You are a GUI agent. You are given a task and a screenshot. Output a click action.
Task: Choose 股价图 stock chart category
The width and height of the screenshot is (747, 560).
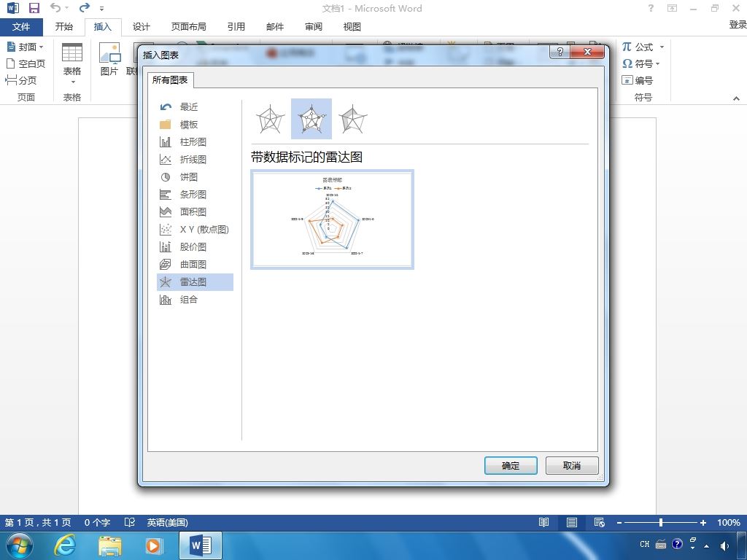pyautogui.click(x=196, y=246)
